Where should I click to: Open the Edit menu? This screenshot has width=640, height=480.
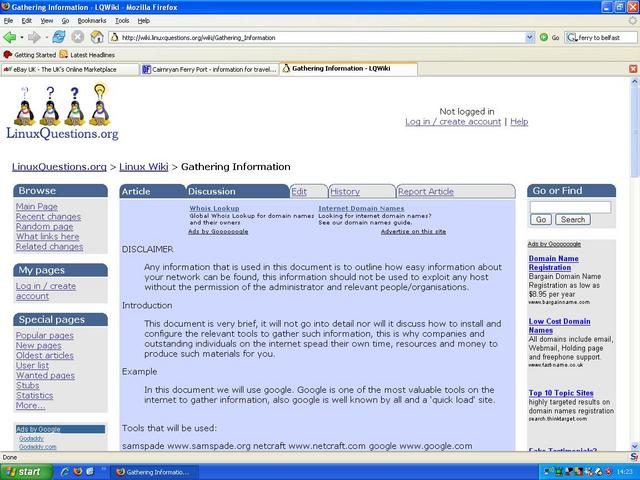pos(27,20)
